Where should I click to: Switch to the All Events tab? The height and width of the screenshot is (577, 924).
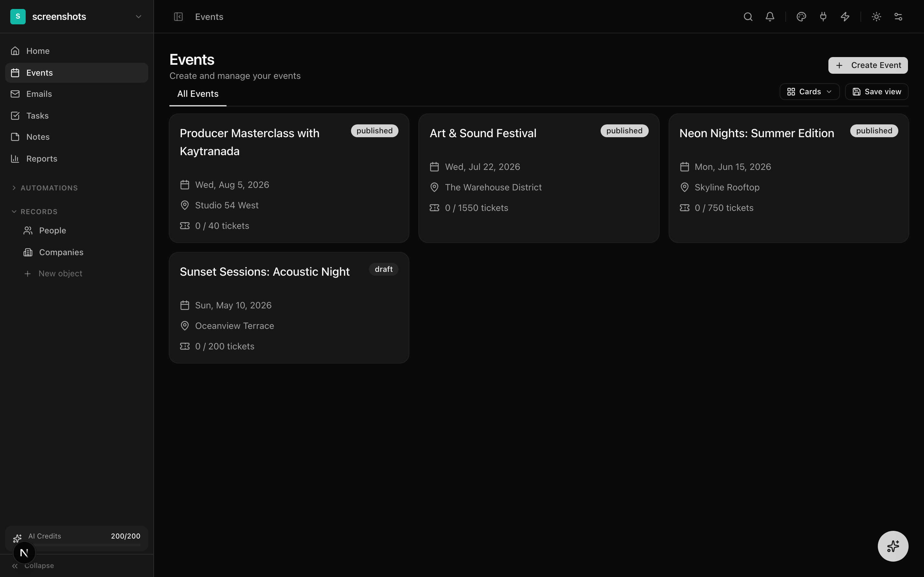(198, 94)
